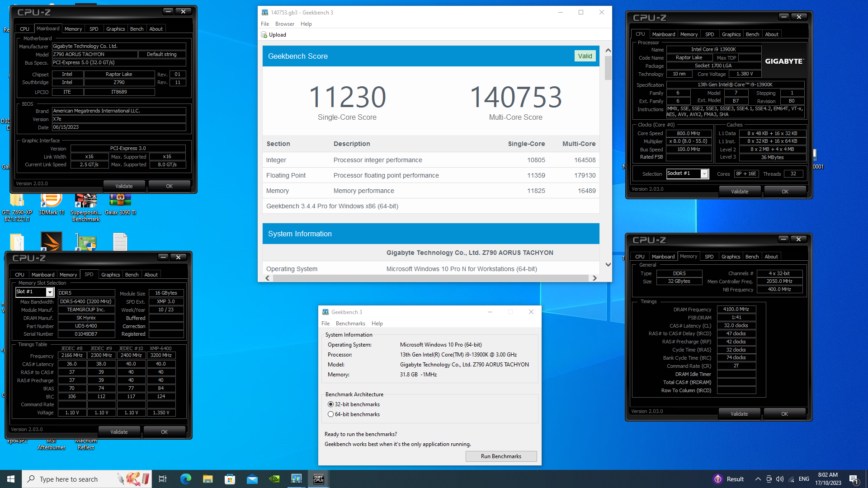Open the Benchmarks menu in Geekbench 3

[x=350, y=324]
